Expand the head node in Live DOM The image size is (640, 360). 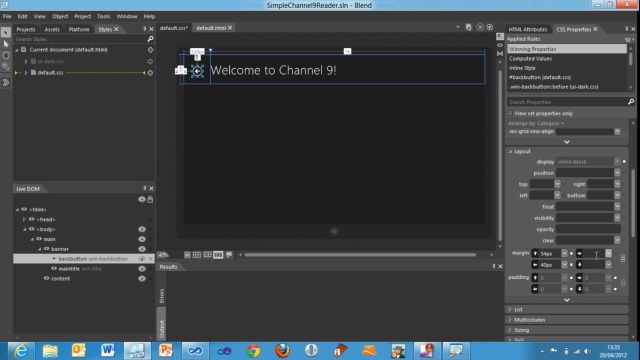pos(24,219)
